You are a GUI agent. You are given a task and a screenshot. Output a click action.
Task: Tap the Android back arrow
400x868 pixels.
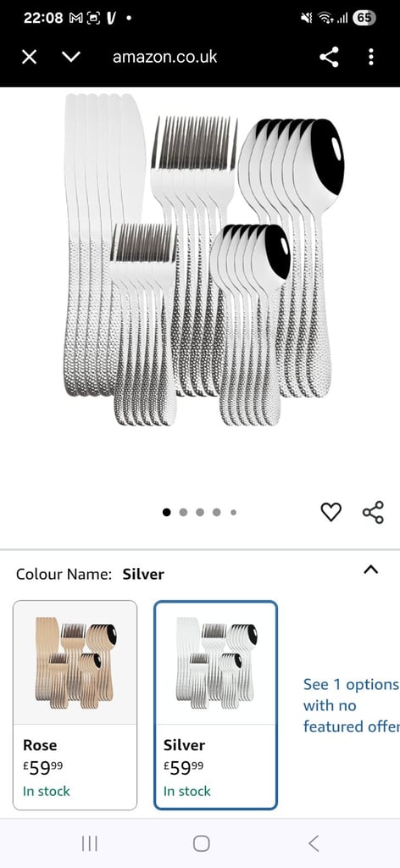[314, 843]
